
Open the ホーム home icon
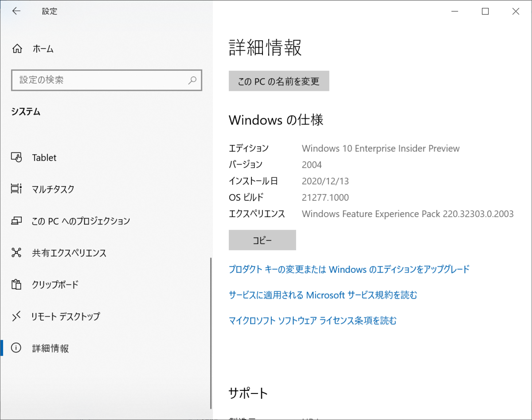(17, 49)
